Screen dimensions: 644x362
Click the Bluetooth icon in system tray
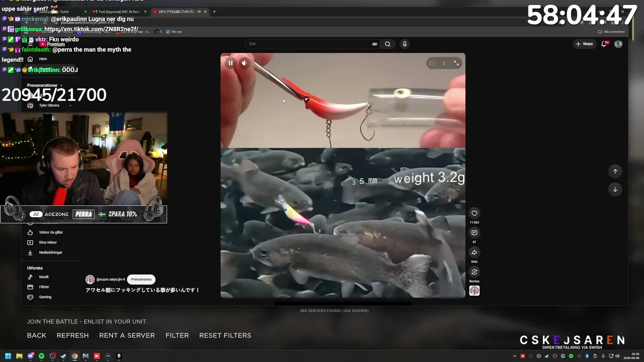click(587, 356)
